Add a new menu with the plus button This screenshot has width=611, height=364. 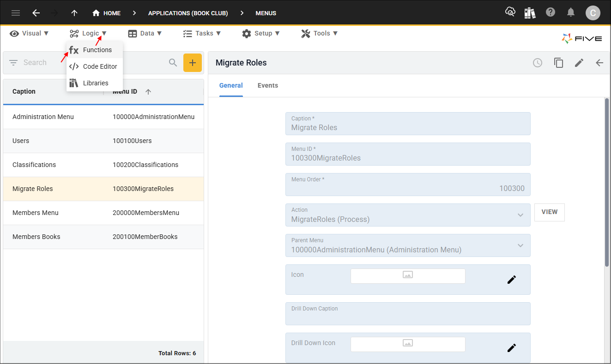pos(193,63)
